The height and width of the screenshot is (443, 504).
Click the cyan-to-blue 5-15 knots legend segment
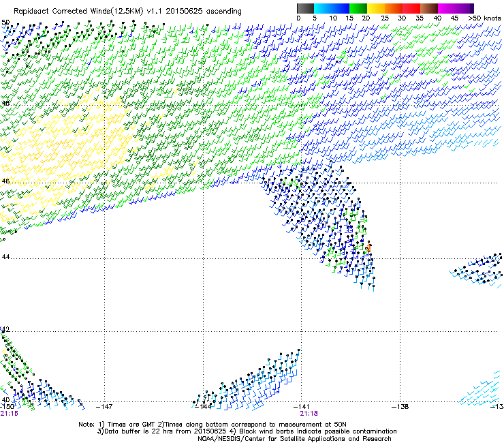332,8
